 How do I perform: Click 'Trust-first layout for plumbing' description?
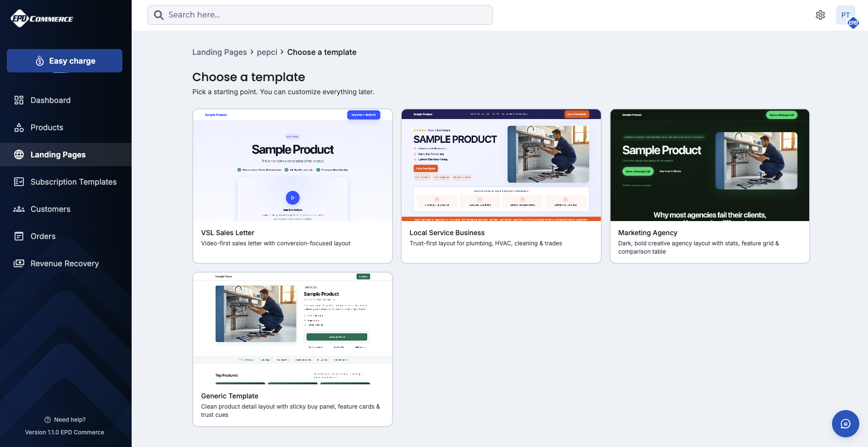[x=486, y=243]
